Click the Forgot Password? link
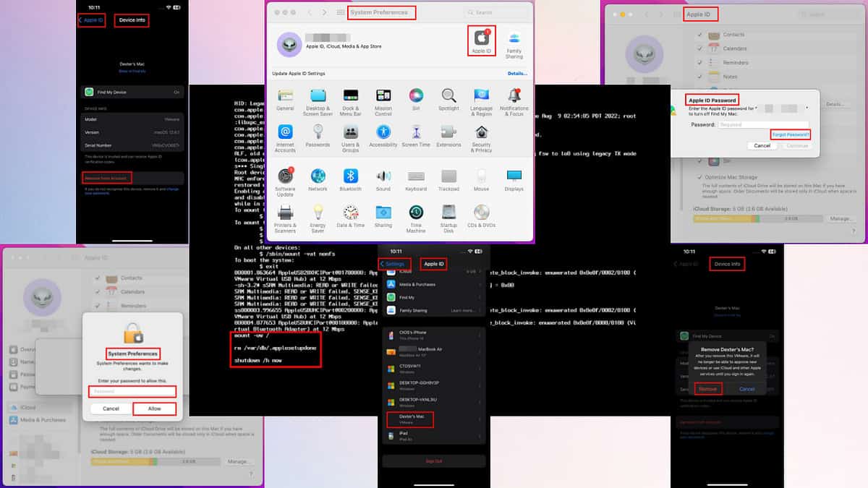This screenshot has width=868, height=488. pos(791,134)
